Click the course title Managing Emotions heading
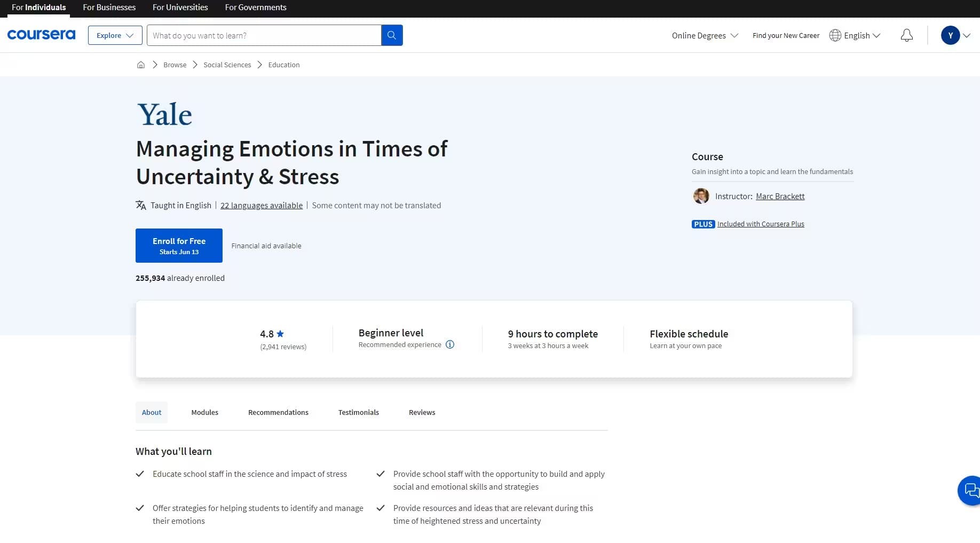The width and height of the screenshot is (980, 543). [292, 162]
